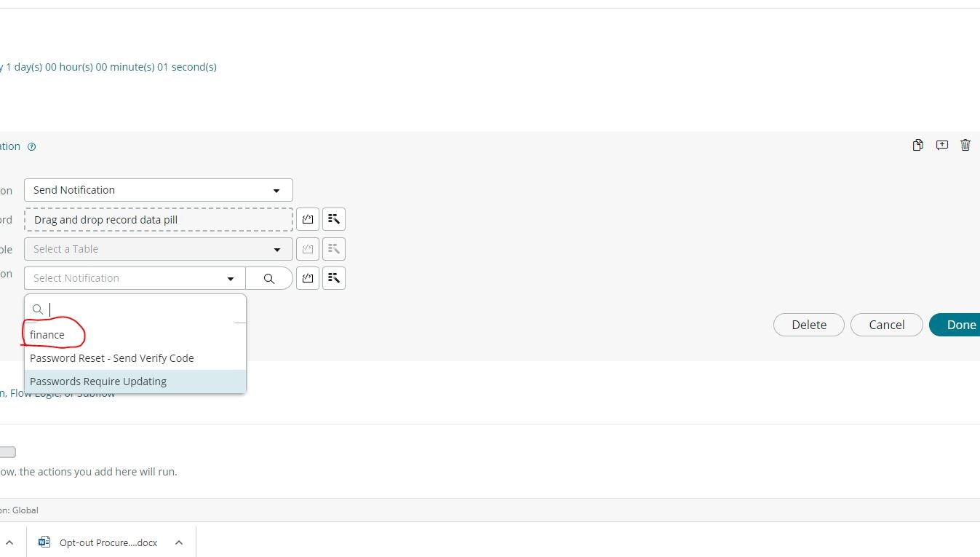
Task: Click the notification search input field
Action: click(x=143, y=309)
